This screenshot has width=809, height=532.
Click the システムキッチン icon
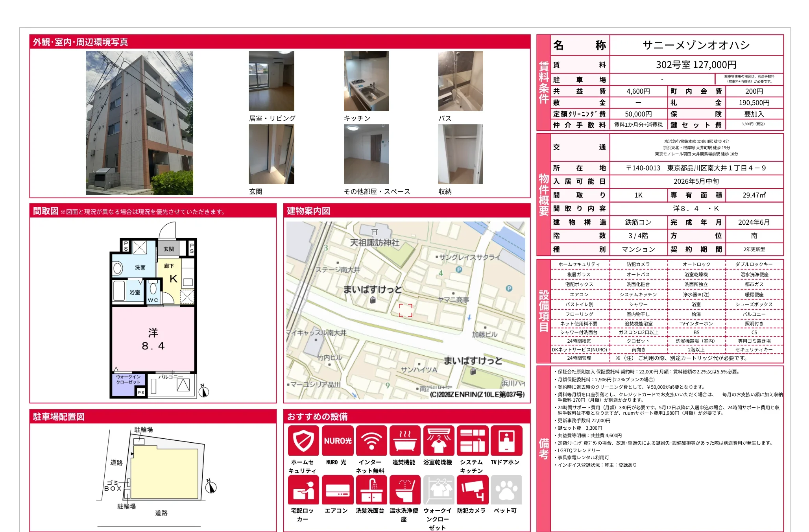click(x=472, y=441)
